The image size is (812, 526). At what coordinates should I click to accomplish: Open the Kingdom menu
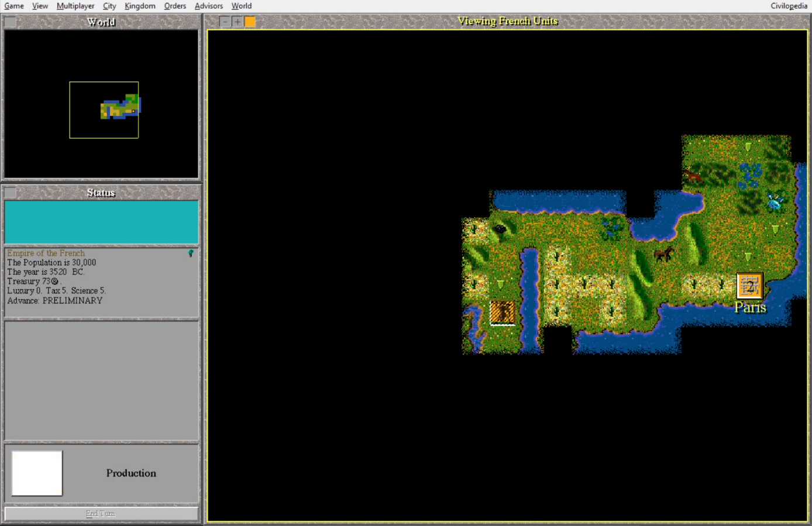tap(140, 6)
